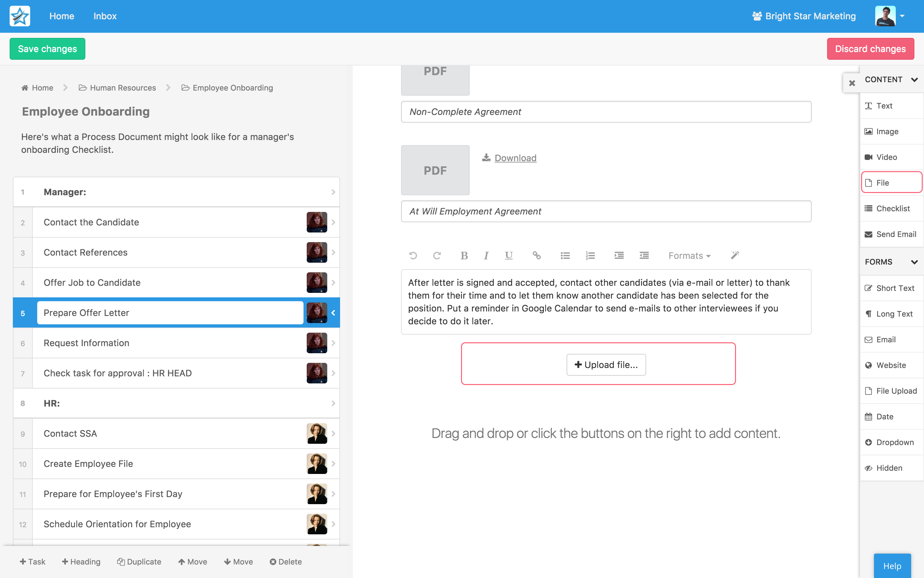Image resolution: width=924 pixels, height=578 pixels.
Task: Add a Date form field
Action: point(892,416)
